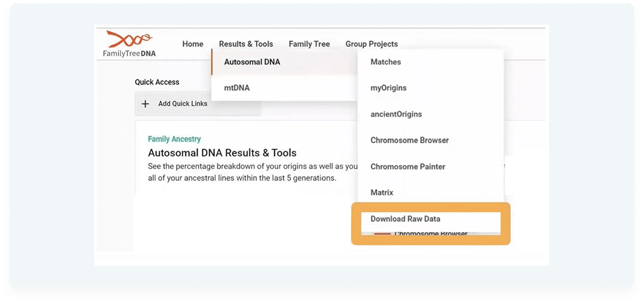Open the Results & Tools menu
644x303 pixels.
point(246,44)
